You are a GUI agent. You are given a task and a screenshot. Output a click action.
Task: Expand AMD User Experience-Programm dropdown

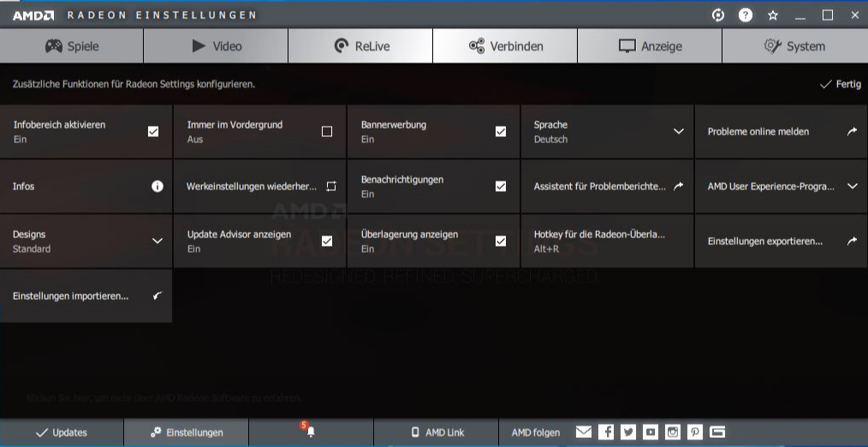[x=853, y=186]
